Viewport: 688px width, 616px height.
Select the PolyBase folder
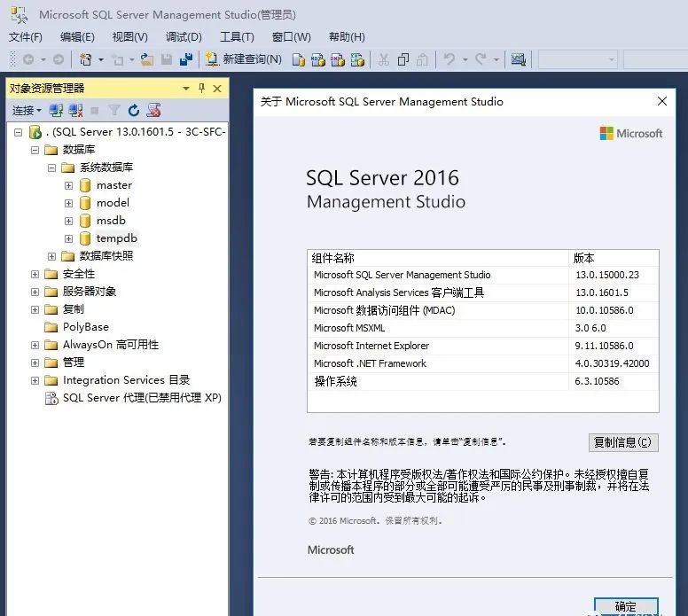coord(77,327)
